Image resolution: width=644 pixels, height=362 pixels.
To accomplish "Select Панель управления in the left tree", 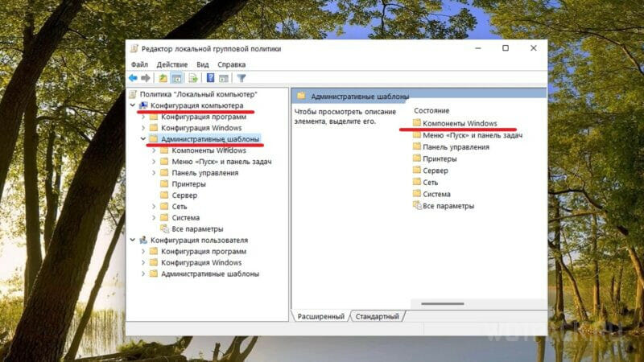I will pos(205,173).
